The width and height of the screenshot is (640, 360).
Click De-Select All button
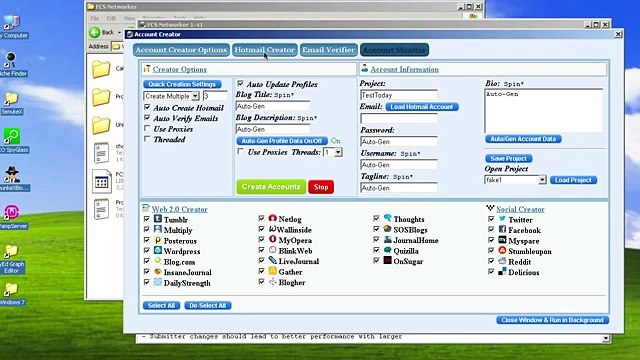[x=208, y=305]
